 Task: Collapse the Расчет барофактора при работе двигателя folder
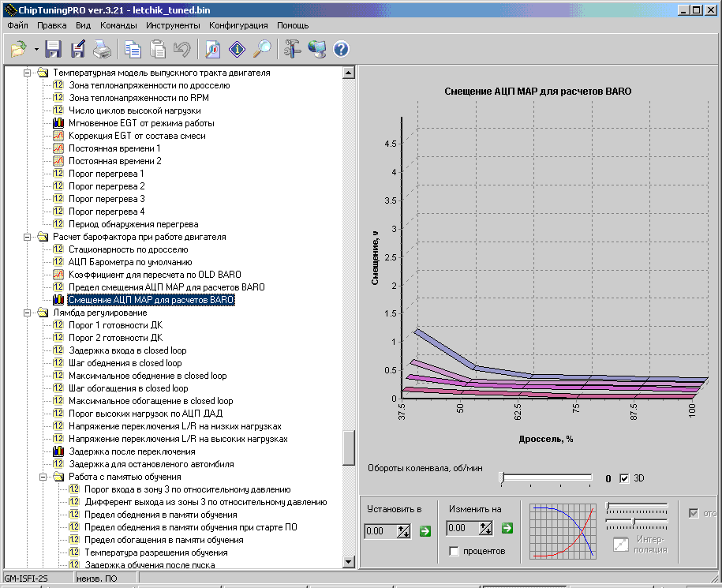point(28,237)
